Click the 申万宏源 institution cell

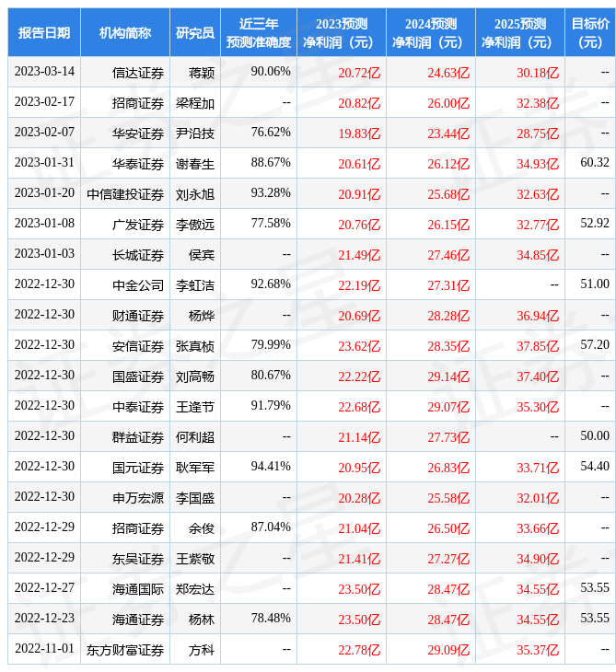[x=138, y=498]
